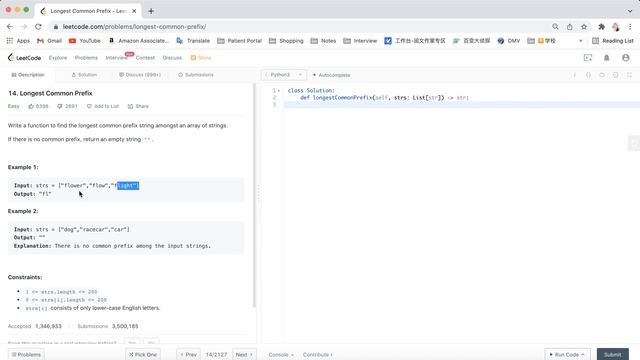The width and height of the screenshot is (640, 360).
Task: Click the Share button
Action: 138,106
